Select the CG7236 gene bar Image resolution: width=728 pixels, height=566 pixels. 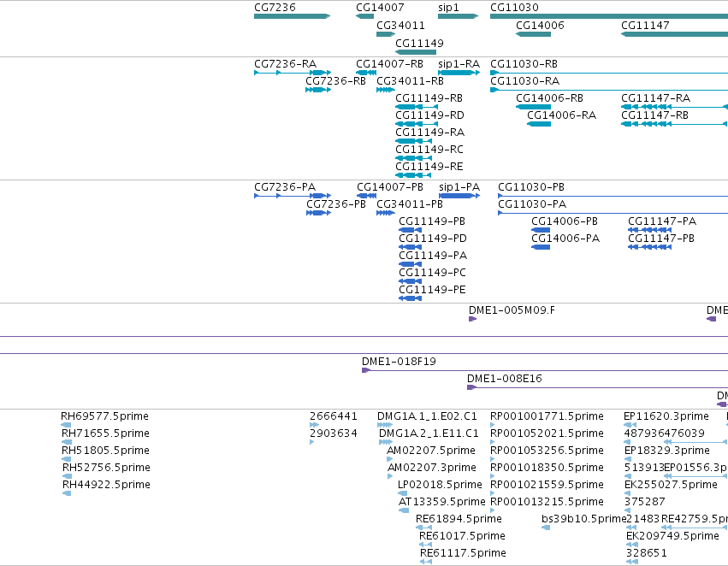point(292,16)
